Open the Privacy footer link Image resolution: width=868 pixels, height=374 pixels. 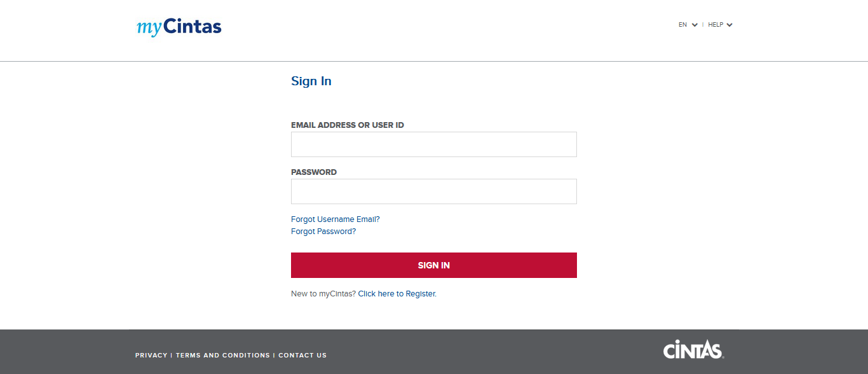pyautogui.click(x=151, y=356)
